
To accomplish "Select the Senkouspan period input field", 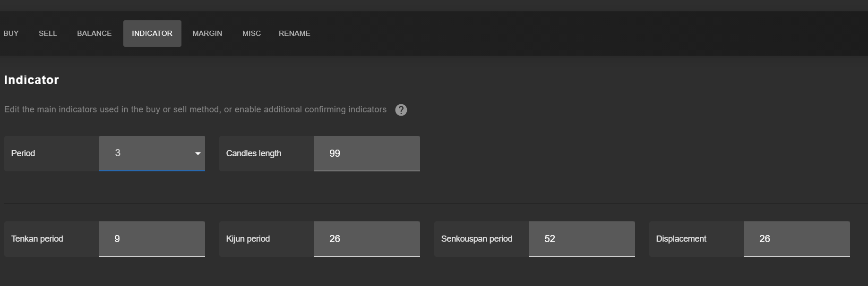I will tap(582, 239).
